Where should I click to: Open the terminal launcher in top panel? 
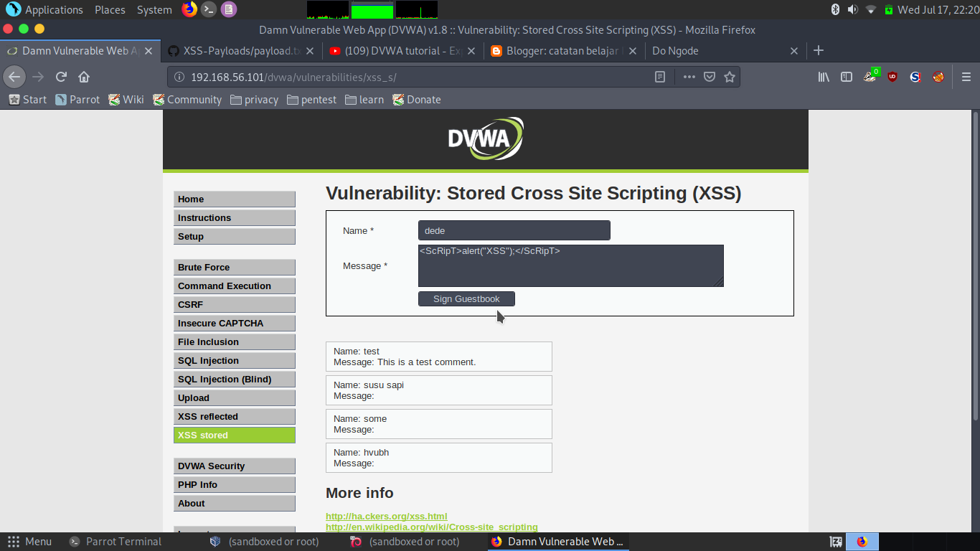[209, 9]
